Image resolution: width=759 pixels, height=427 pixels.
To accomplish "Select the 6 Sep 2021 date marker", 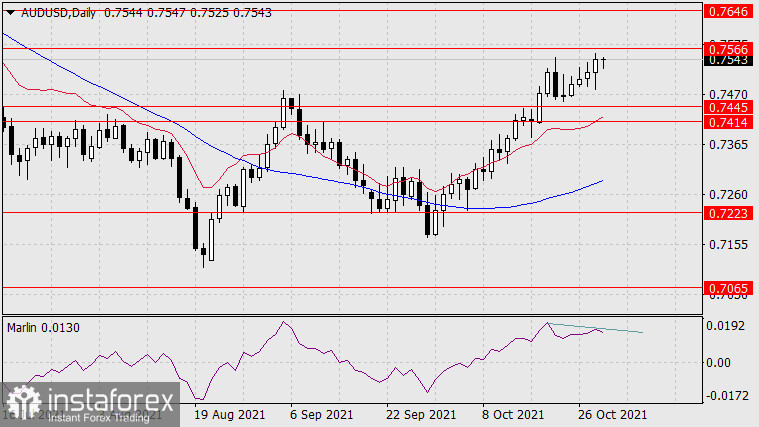I will point(322,414).
